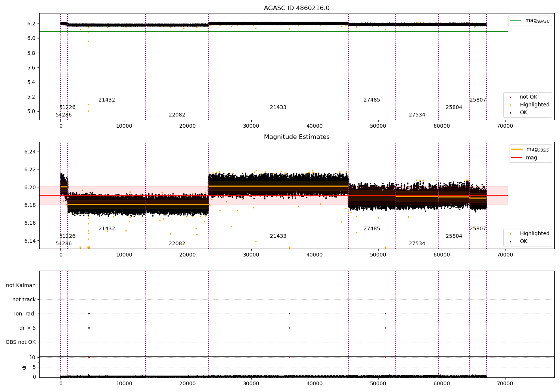Click obsid label 21432 in AGASC ID plot
Screen dimensions: 560x392
[107, 100]
